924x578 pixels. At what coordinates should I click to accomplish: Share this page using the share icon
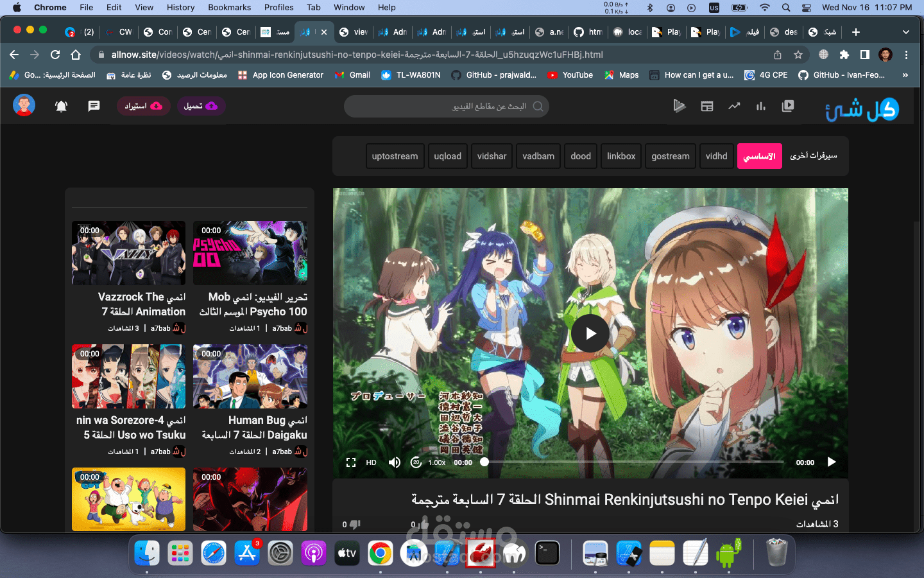click(778, 55)
